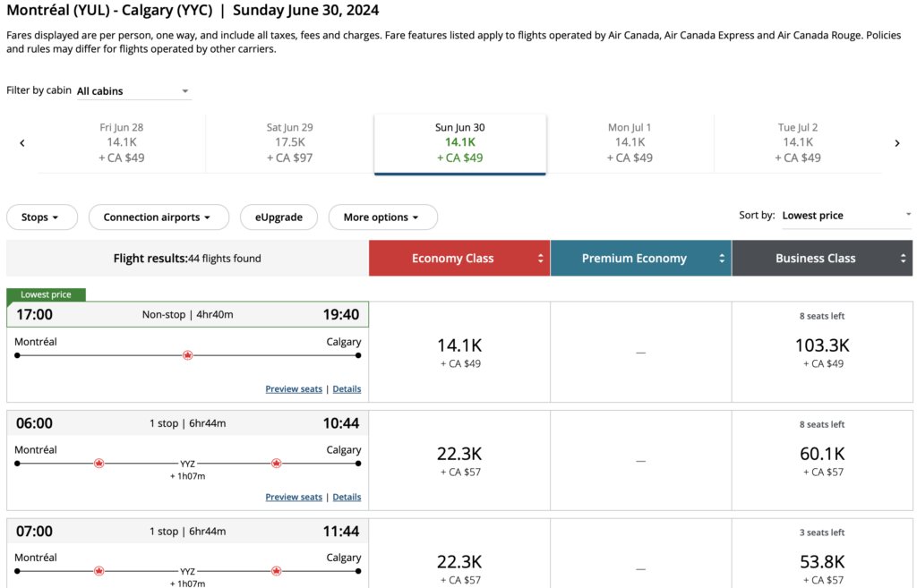Click sort arrows on Business Class header
The image size is (917, 588).
904,259
